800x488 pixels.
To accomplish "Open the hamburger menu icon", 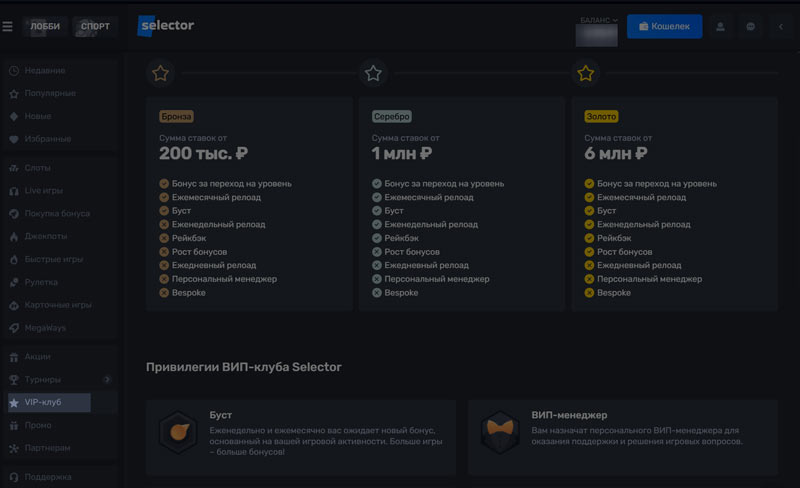I will 8,26.
